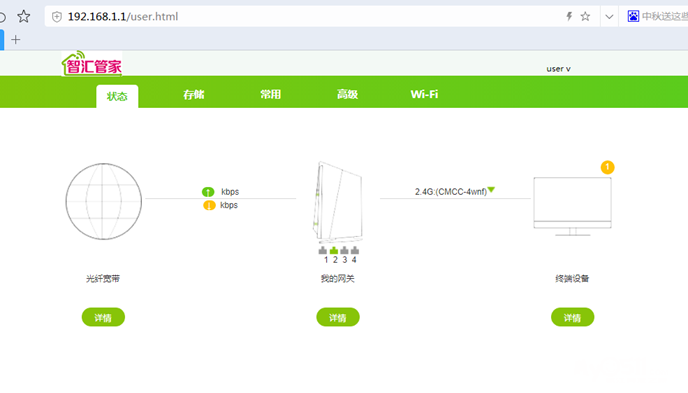Screen dimensions: 688x393
Task: Click the globe broadband icon
Action: [104, 201]
